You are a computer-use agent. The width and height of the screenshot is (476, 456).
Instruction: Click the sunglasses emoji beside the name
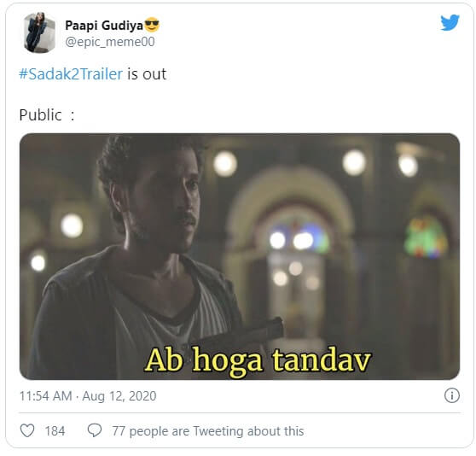[152, 25]
